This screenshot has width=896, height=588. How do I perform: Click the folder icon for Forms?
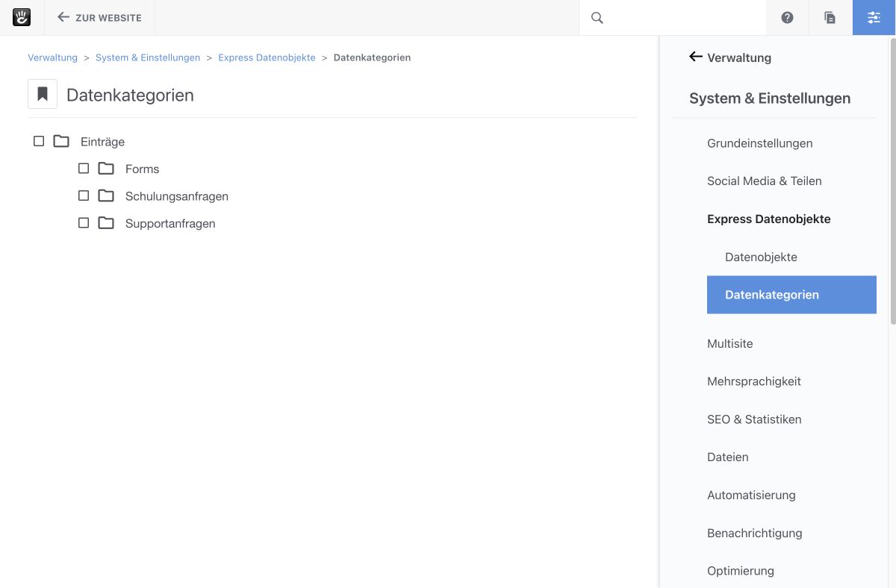tap(106, 169)
